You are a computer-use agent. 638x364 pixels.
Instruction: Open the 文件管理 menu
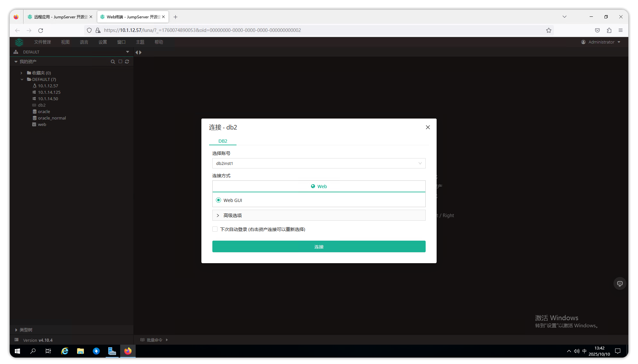tap(43, 42)
